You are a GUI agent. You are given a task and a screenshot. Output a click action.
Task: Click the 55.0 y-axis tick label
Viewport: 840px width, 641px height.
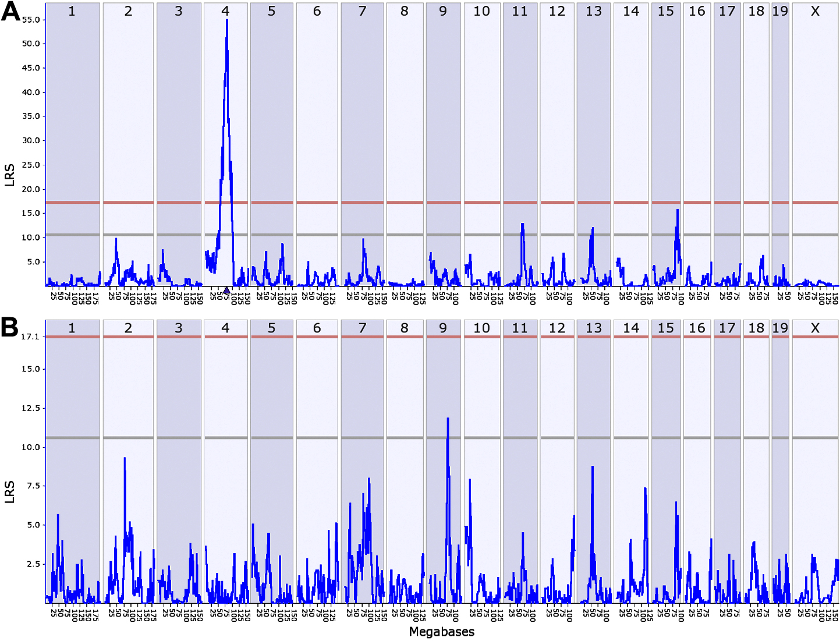coord(31,20)
